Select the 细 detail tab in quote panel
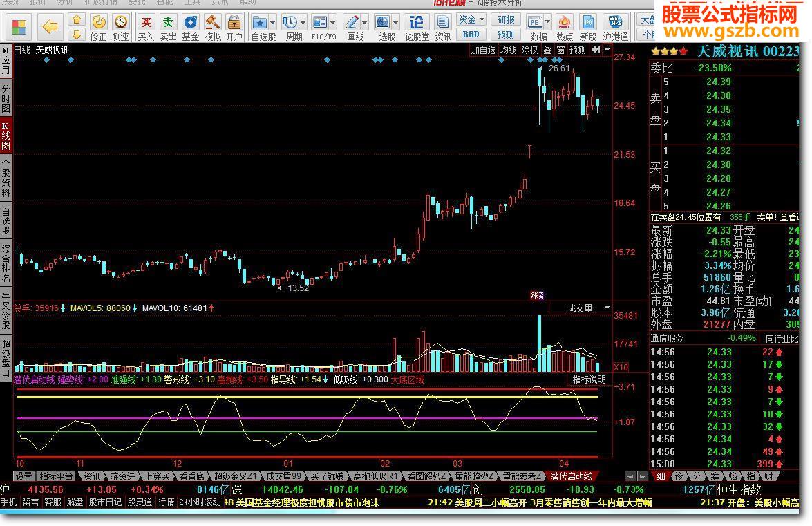The height and width of the screenshot is (526, 812). 661,476
